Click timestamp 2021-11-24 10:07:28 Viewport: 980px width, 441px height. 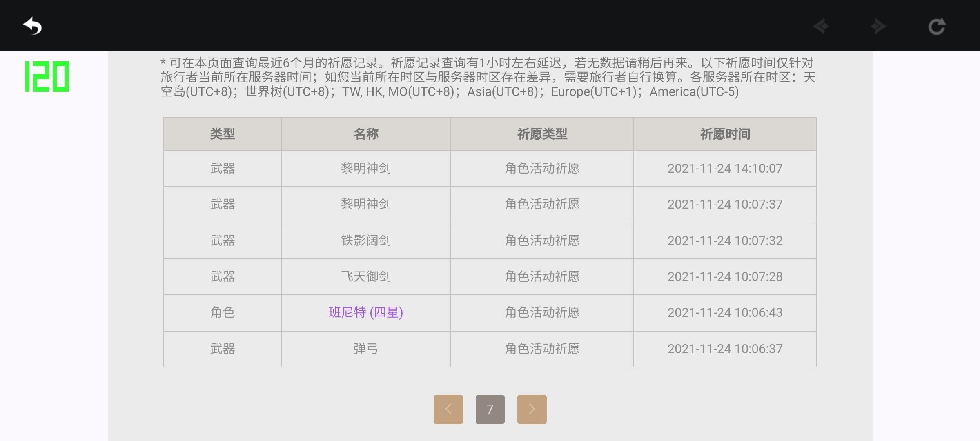click(725, 276)
